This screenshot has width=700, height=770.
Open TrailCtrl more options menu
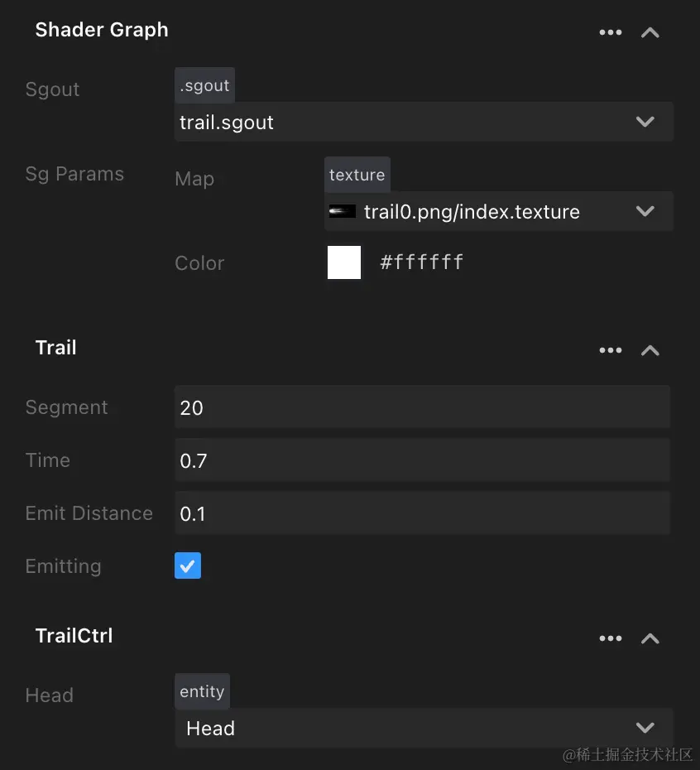pos(610,638)
